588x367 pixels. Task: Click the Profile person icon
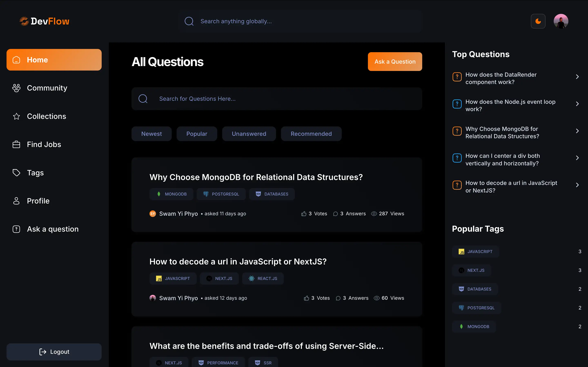coord(16,201)
